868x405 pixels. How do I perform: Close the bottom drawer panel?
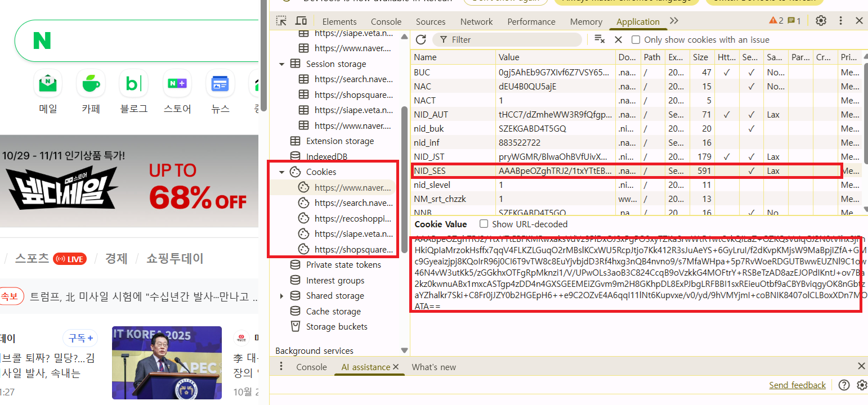click(861, 366)
